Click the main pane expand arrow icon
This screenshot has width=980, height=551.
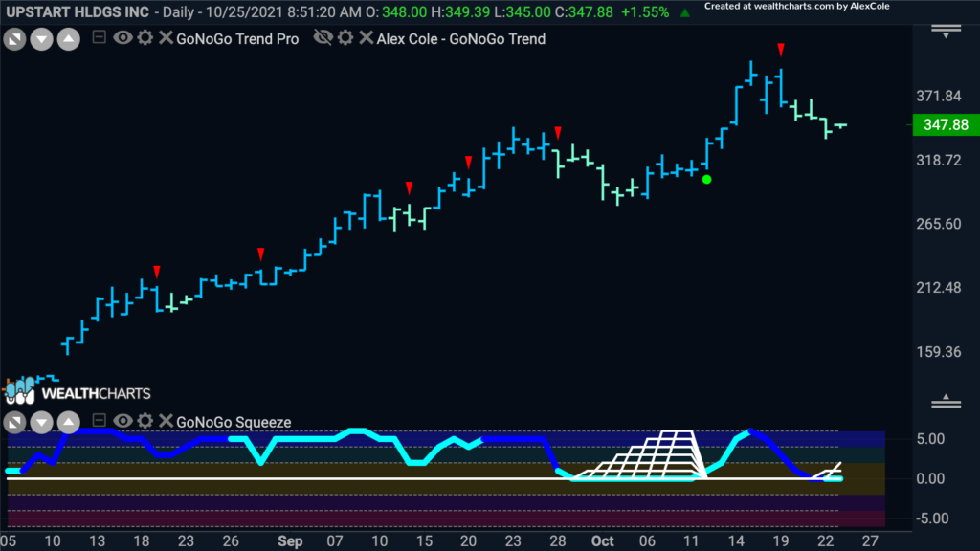coord(14,39)
